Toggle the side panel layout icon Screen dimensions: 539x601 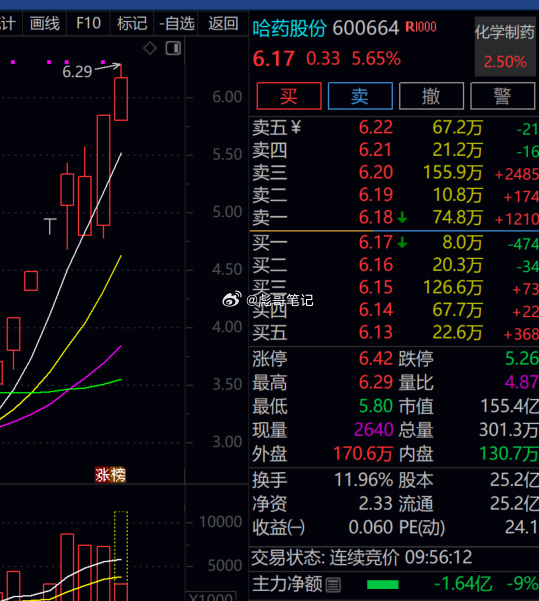click(x=173, y=48)
